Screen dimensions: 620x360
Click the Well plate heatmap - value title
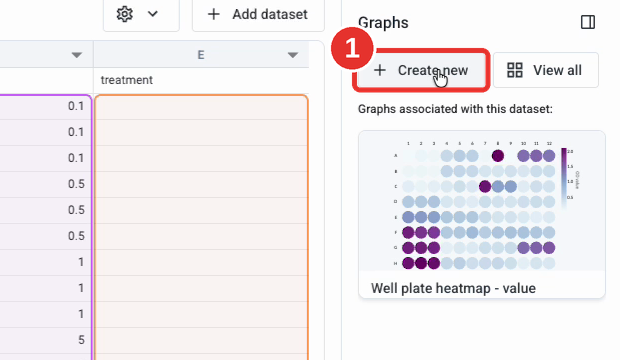453,288
